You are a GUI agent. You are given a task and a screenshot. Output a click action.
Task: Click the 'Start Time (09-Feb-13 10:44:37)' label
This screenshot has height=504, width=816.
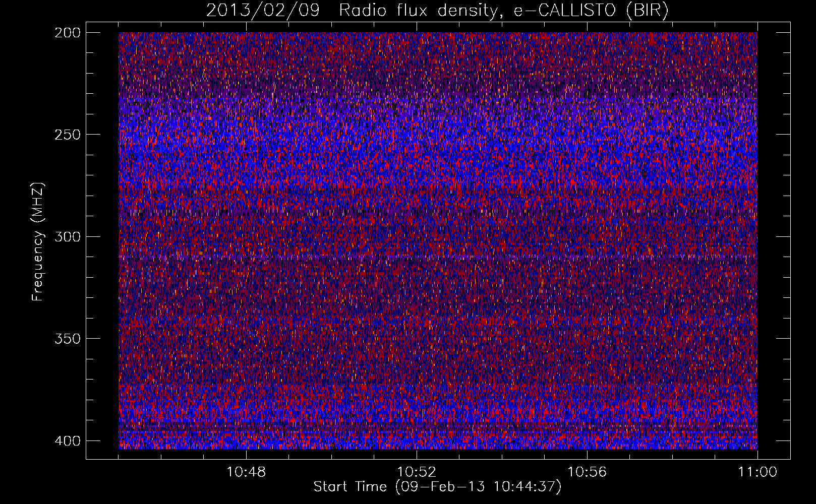click(x=437, y=487)
